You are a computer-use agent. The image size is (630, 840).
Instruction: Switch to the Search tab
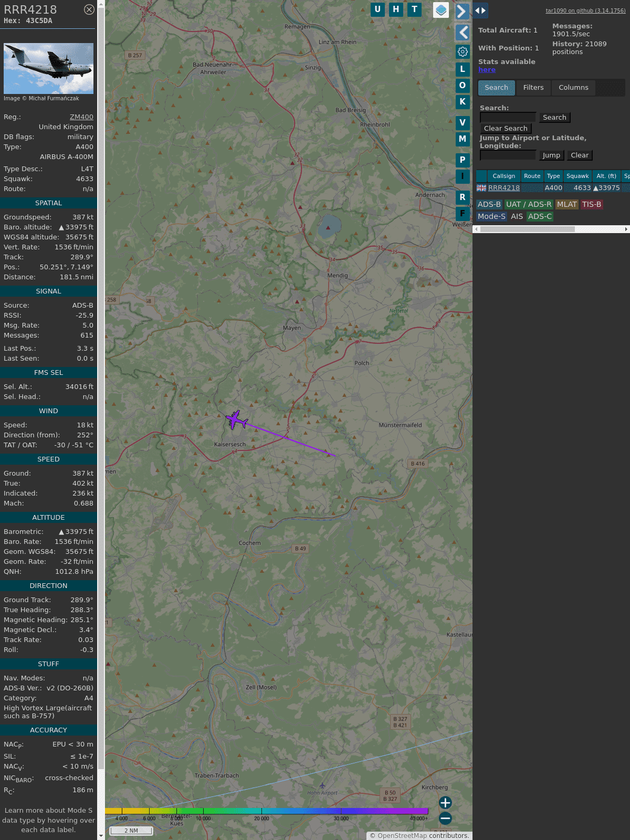[496, 88]
